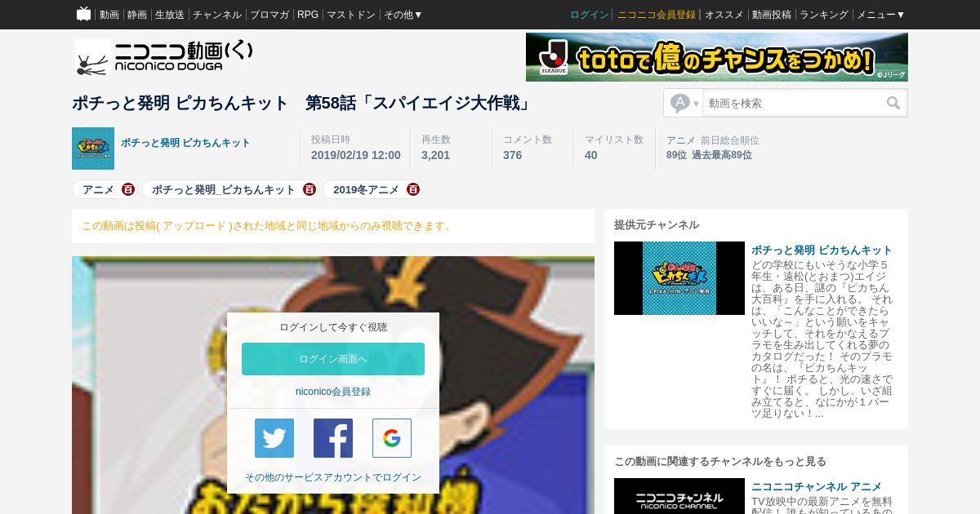This screenshot has height=514, width=980.
Task: Click the ログイン link in the top bar
Action: click(590, 15)
